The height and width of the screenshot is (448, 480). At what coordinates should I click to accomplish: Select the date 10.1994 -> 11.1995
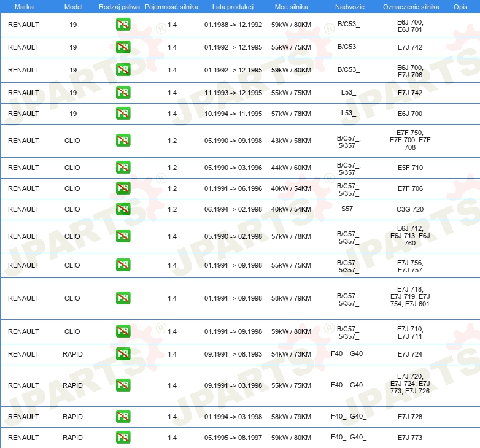coord(233,114)
